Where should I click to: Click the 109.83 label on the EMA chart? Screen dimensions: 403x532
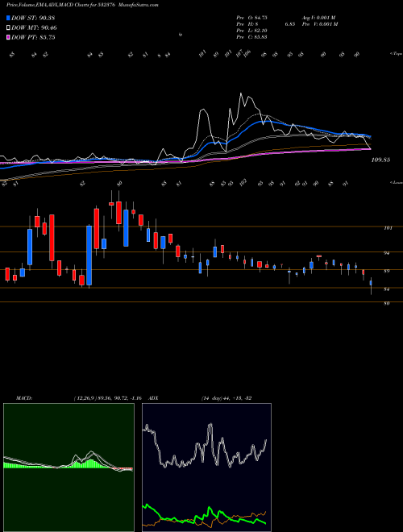tap(380, 160)
